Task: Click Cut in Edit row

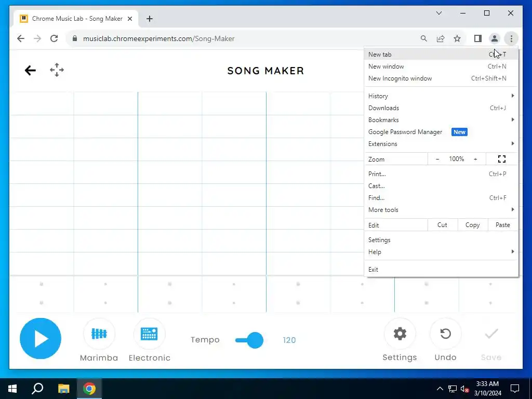Action: click(x=442, y=224)
